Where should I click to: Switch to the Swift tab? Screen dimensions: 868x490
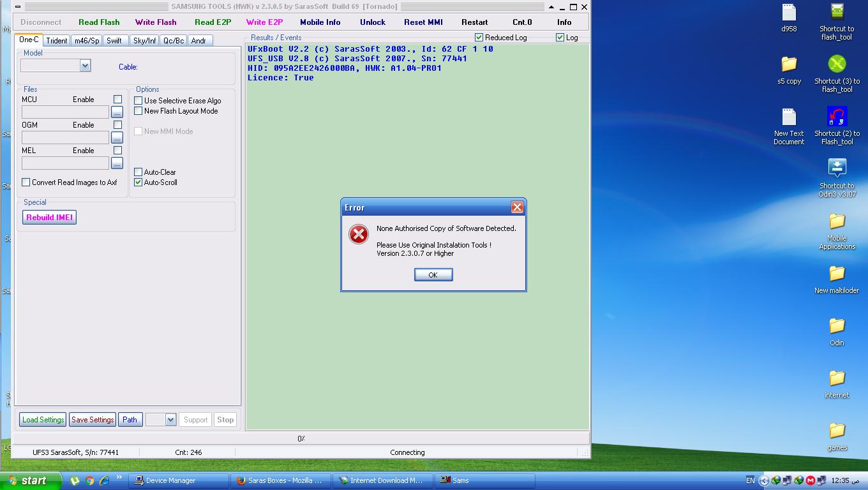pyautogui.click(x=114, y=41)
